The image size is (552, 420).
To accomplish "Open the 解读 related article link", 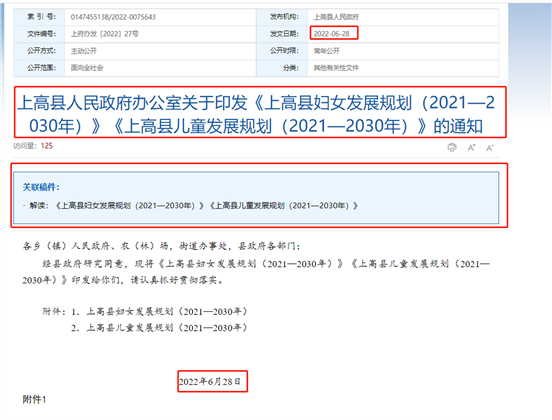I will (206, 206).
